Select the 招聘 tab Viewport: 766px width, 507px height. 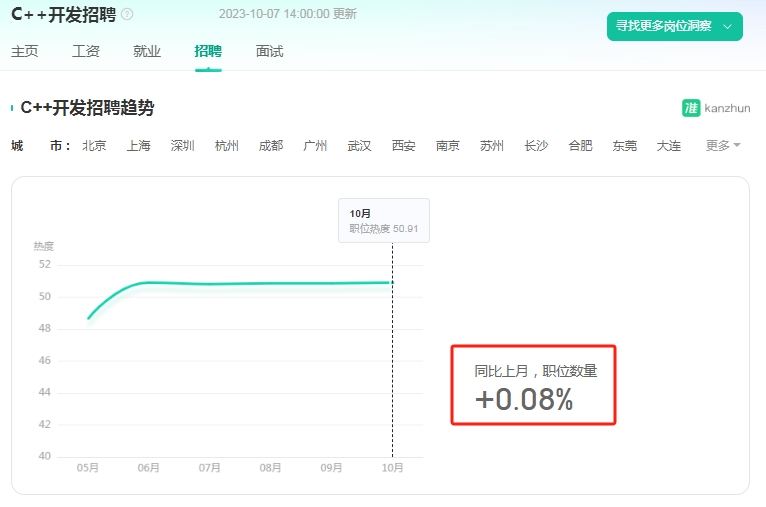point(208,51)
